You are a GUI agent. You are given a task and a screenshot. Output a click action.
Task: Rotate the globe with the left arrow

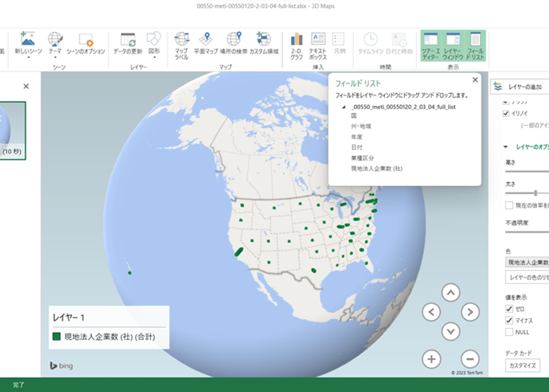click(431, 312)
